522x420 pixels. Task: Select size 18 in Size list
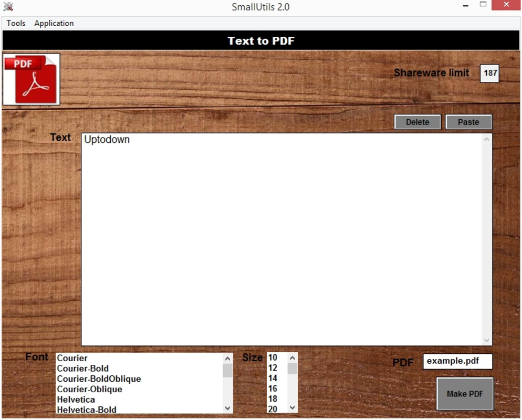pos(277,398)
